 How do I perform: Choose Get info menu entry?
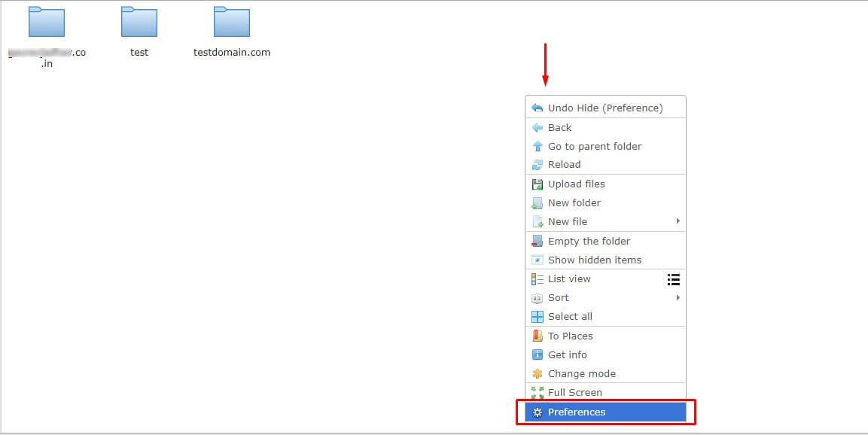tap(605, 354)
